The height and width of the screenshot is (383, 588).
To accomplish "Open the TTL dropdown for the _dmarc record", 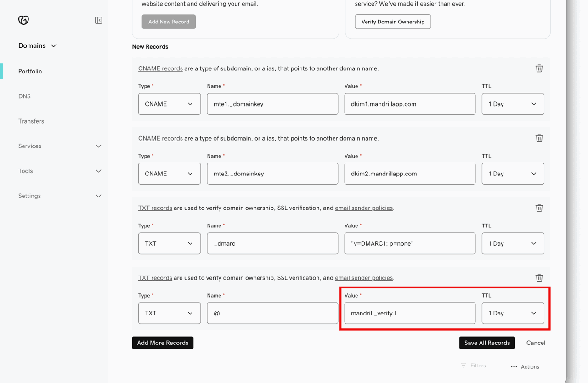I will pos(513,243).
